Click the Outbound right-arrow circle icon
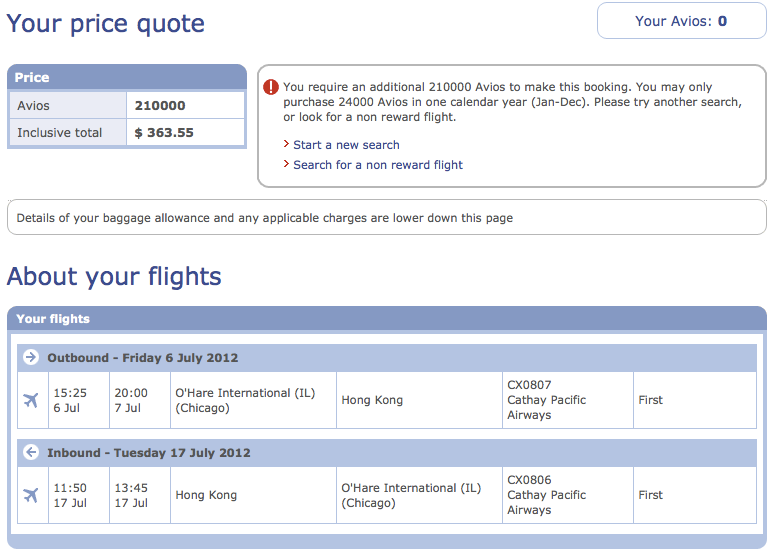Viewport: 777px width, 559px height. 31,357
